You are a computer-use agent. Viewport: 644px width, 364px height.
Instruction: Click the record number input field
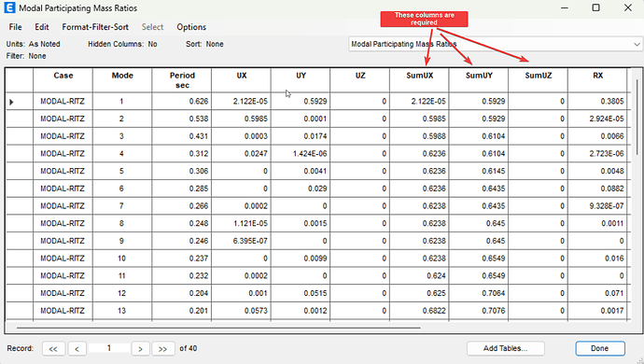pyautogui.click(x=109, y=348)
